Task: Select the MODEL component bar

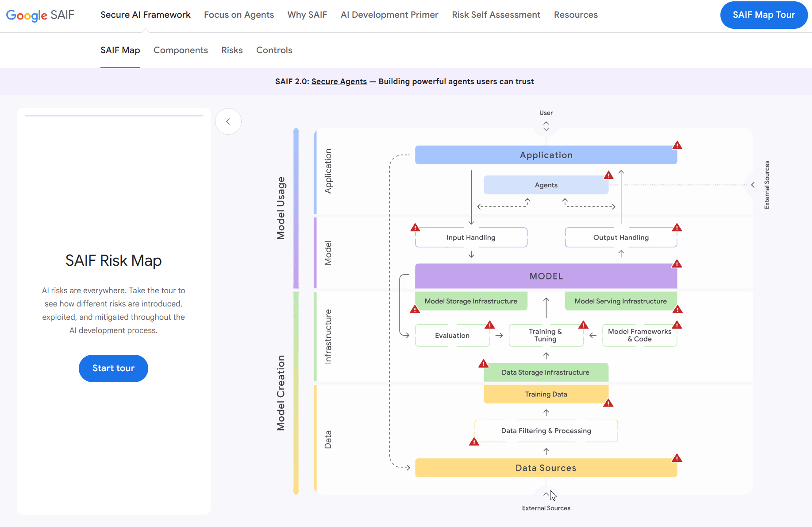Action: tap(546, 276)
